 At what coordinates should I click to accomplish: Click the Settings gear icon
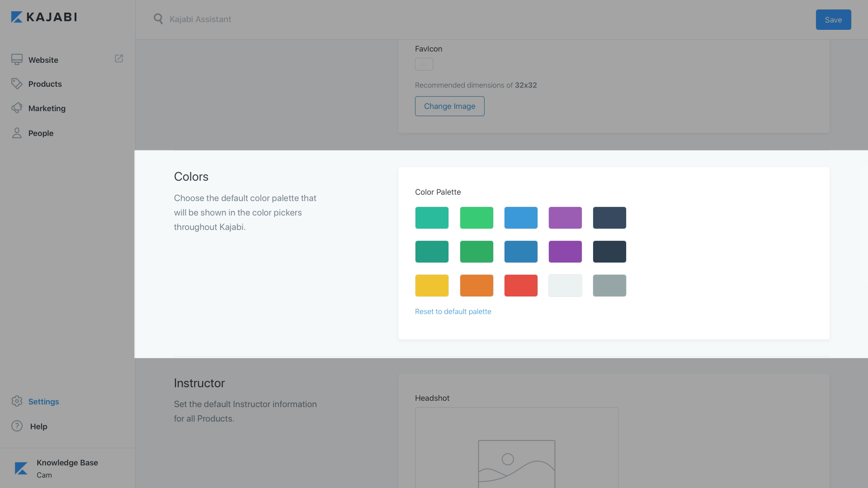coord(17,401)
